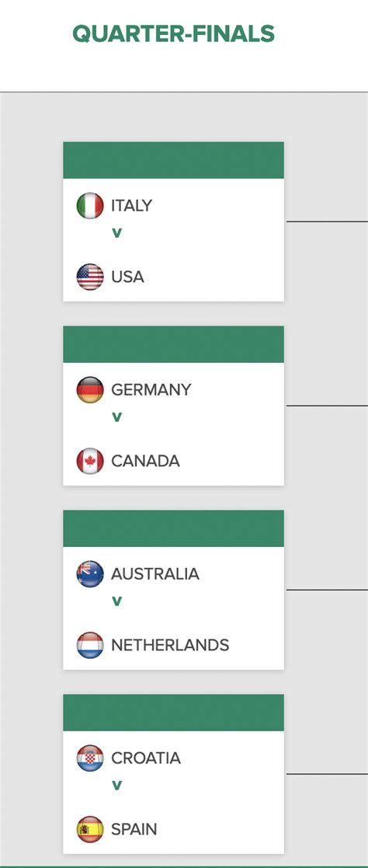Click the Italy flag icon
This screenshot has width=368, height=868.
89,205
